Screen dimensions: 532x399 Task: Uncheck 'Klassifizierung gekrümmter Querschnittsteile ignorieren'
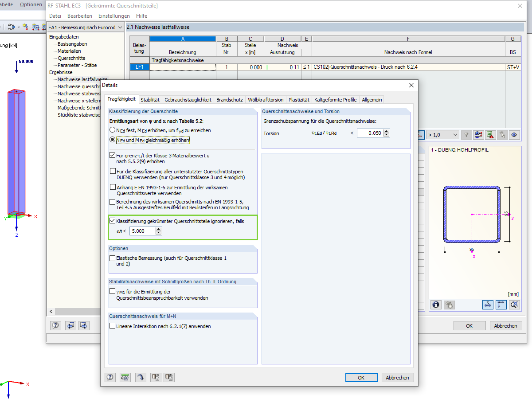point(112,220)
